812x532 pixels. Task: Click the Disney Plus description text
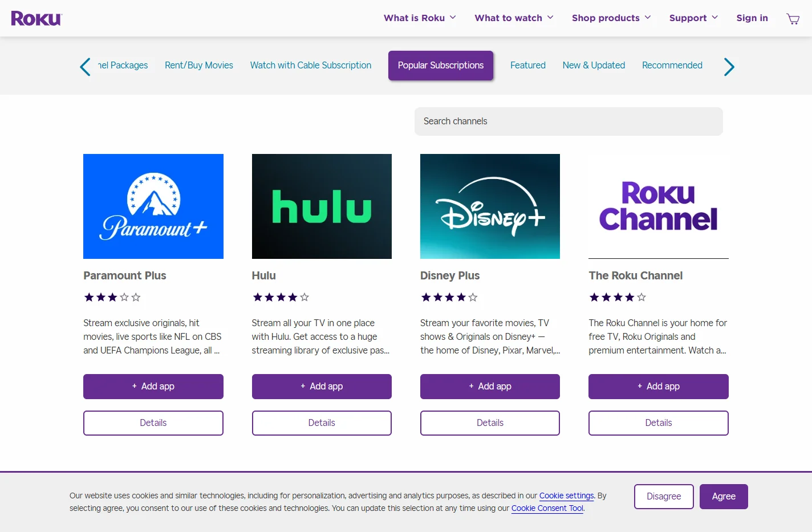(490, 336)
